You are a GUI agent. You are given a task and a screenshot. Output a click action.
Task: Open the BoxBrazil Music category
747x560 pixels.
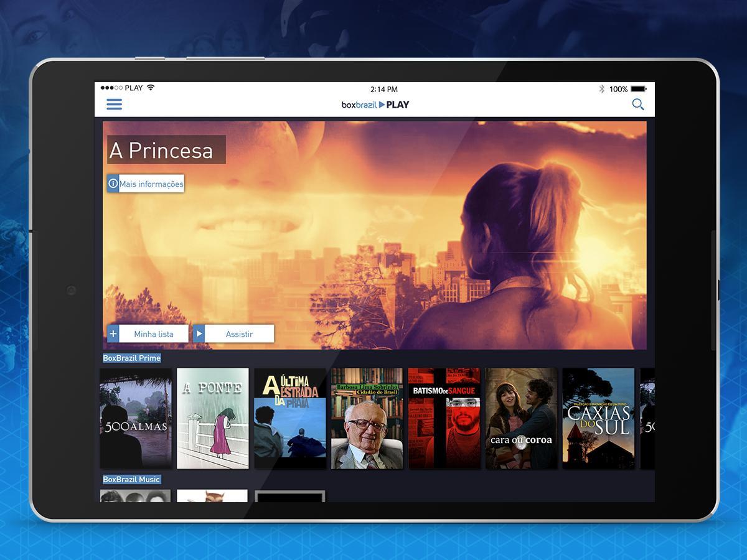132,479
